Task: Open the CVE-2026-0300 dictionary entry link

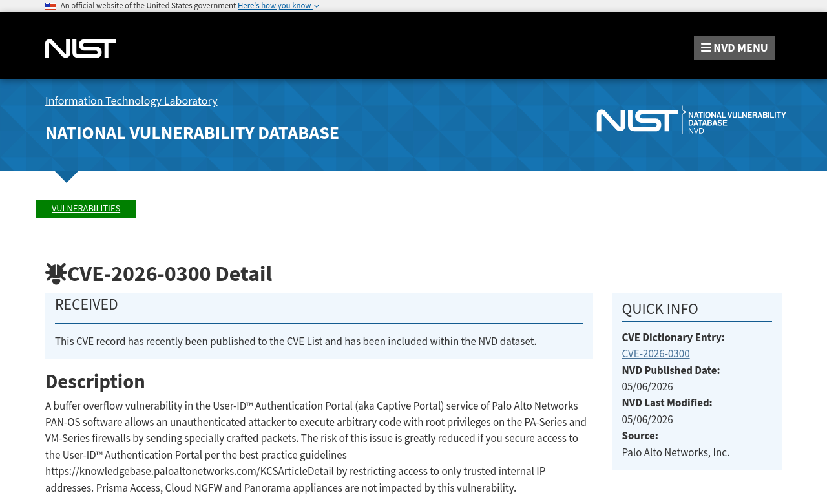Action: click(656, 354)
